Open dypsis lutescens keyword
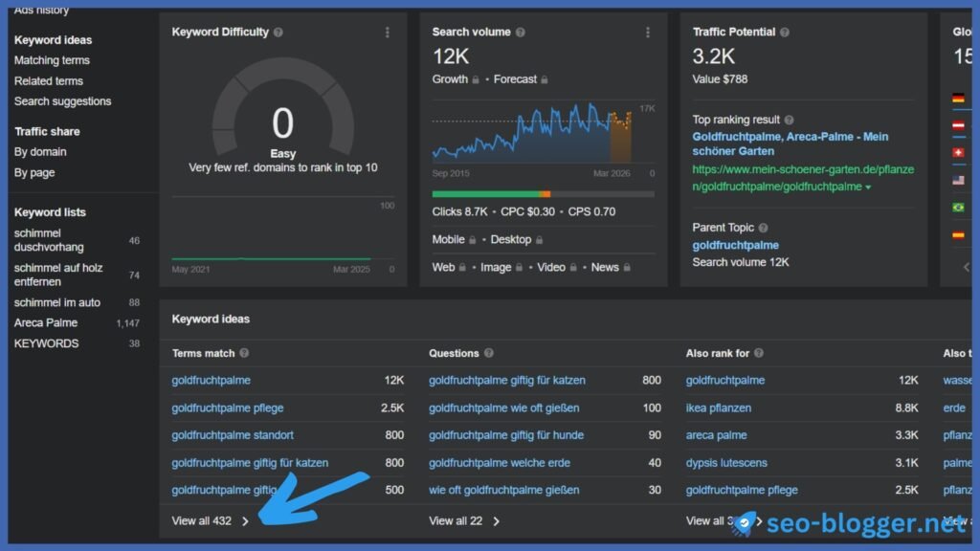The image size is (980, 551). [726, 463]
